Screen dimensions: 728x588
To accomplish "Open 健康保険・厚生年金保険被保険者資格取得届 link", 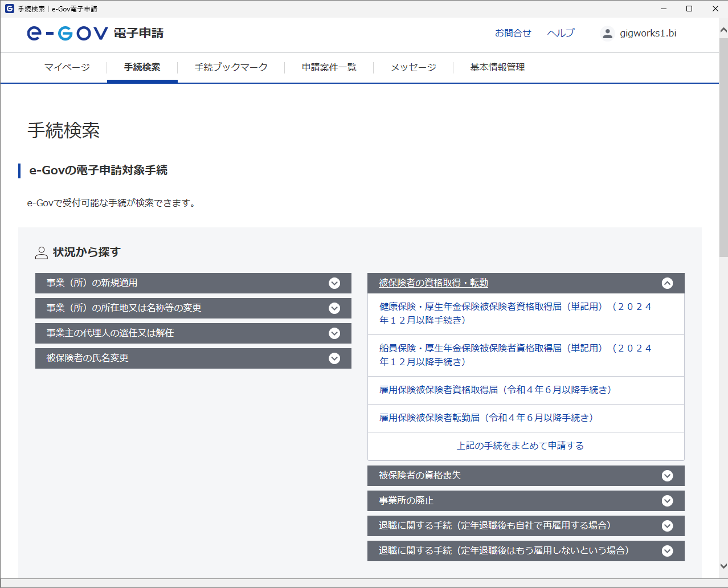I will pyautogui.click(x=516, y=313).
